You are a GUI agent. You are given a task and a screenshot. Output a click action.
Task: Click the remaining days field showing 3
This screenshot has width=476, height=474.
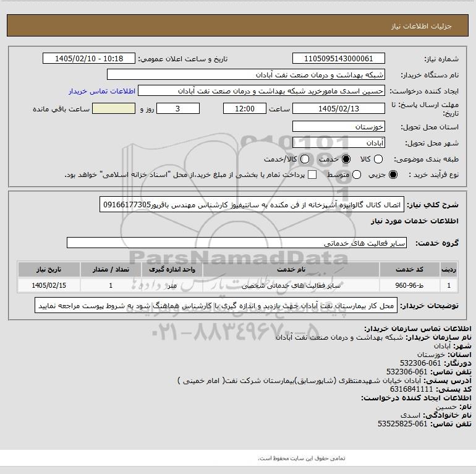click(178, 108)
